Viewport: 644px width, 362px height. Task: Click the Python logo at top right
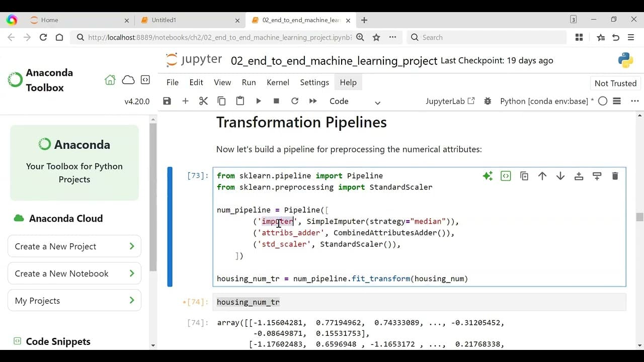[625, 60]
